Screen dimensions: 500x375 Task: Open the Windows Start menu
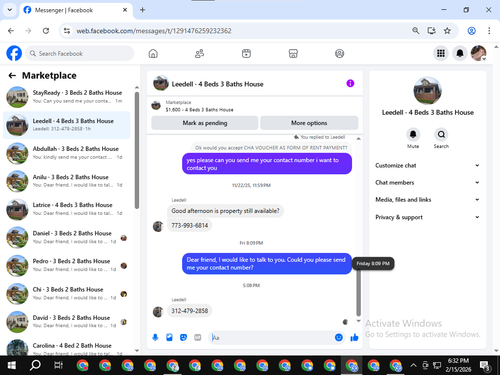[x=12, y=365]
